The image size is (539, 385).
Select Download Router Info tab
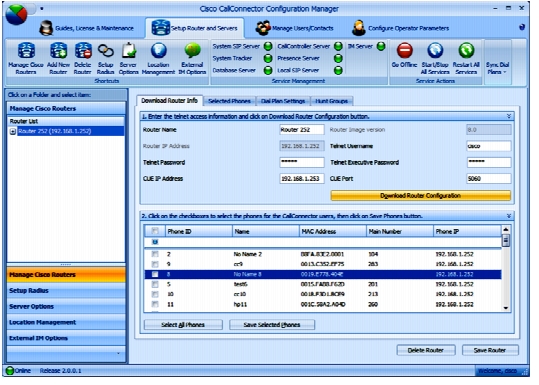[169, 100]
